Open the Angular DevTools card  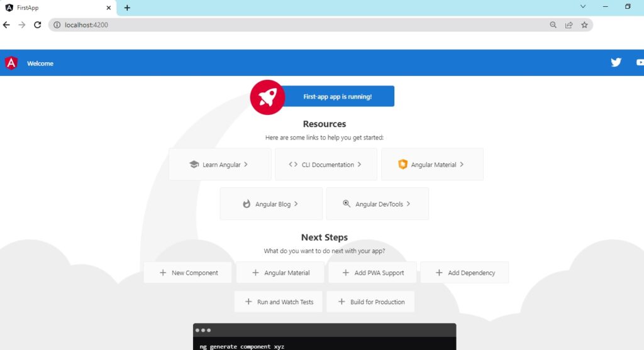pos(377,204)
